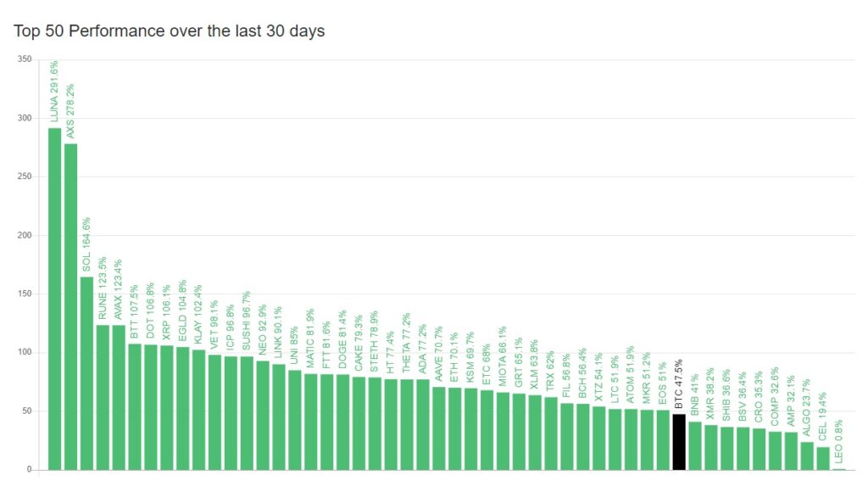
Task: Click the LEO 0.8% label
Action: (x=839, y=446)
